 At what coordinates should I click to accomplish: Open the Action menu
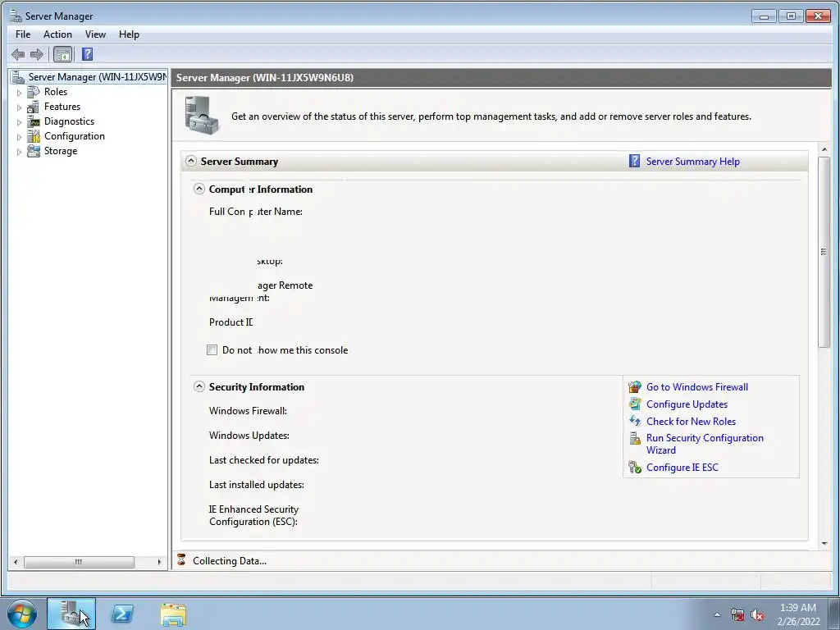57,34
